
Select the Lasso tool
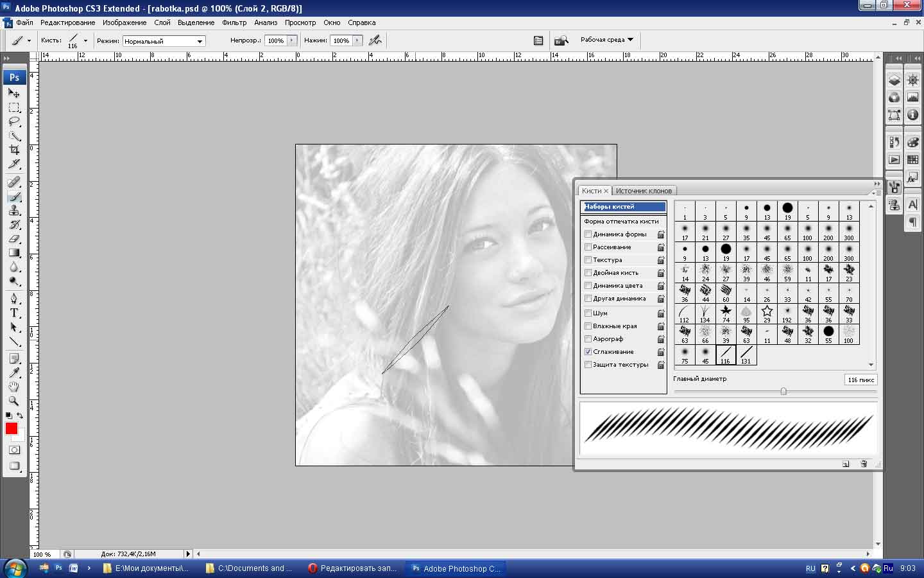coord(14,121)
